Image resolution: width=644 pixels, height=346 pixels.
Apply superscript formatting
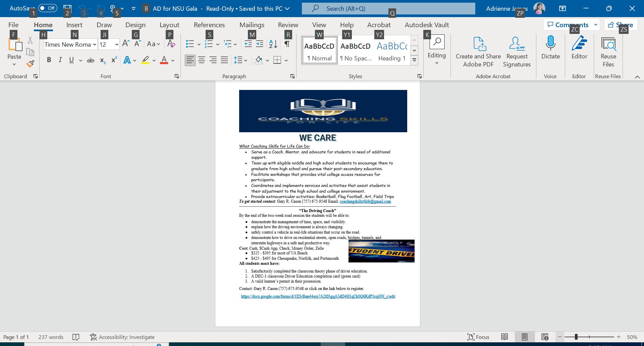[114, 60]
